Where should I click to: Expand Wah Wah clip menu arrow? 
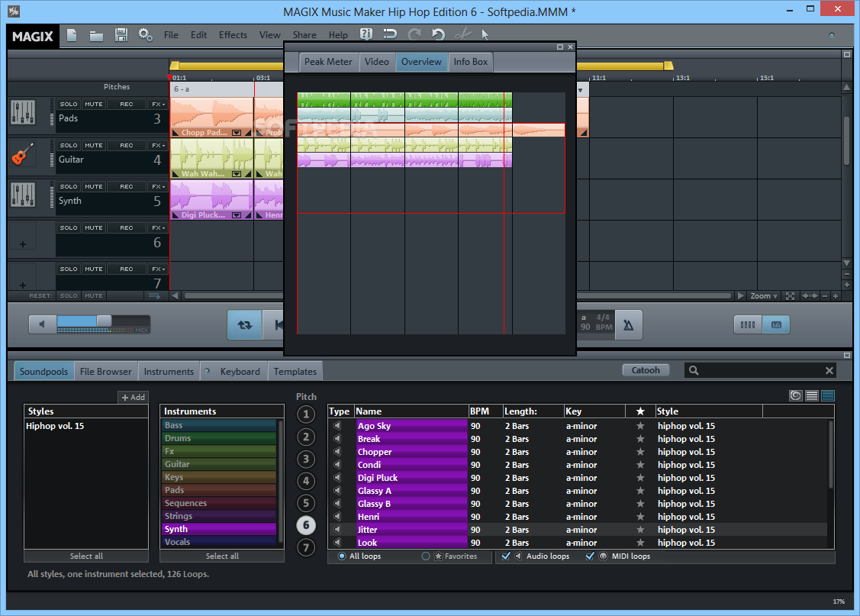237,174
